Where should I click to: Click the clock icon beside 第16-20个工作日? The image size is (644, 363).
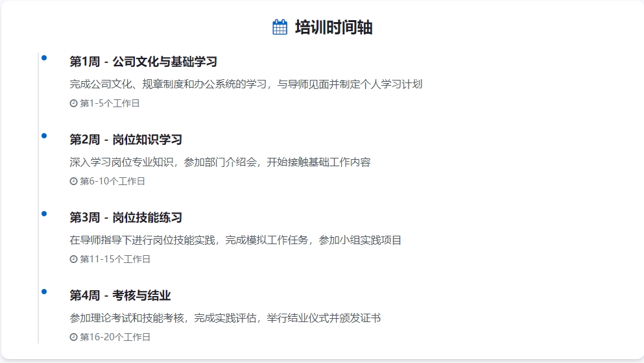[73, 337]
